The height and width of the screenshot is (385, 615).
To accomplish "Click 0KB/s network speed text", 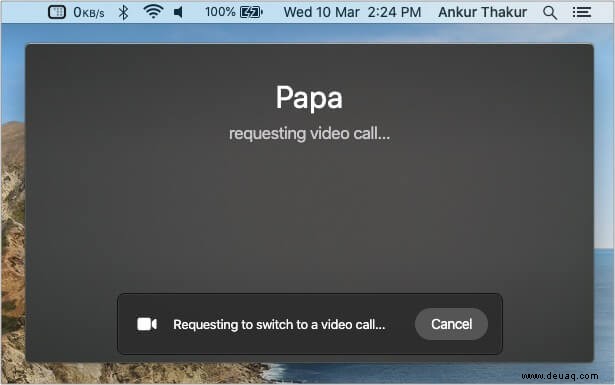I will point(89,13).
